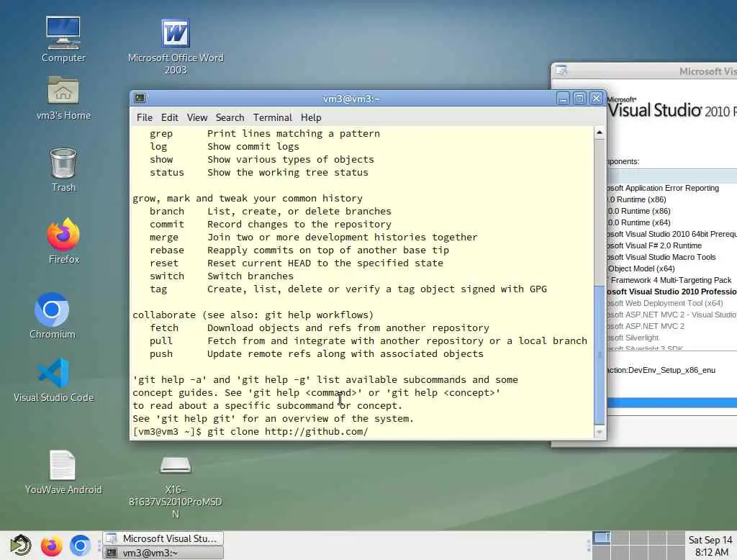Click the terminal scrollbar down arrow

[600, 432]
